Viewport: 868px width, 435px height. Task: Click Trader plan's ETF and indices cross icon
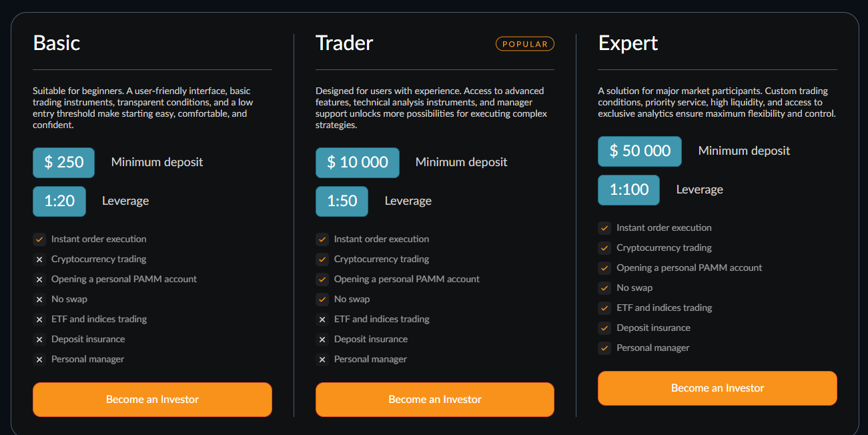coord(322,319)
